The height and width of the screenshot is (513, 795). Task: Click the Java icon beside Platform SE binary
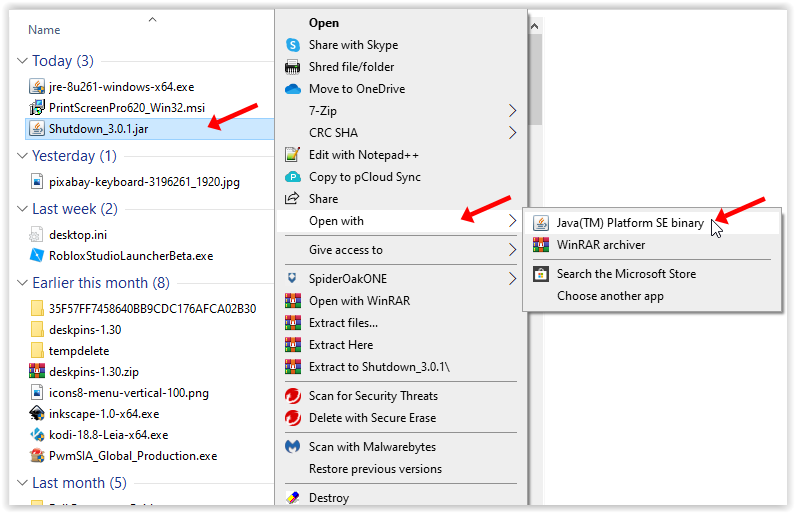541,223
